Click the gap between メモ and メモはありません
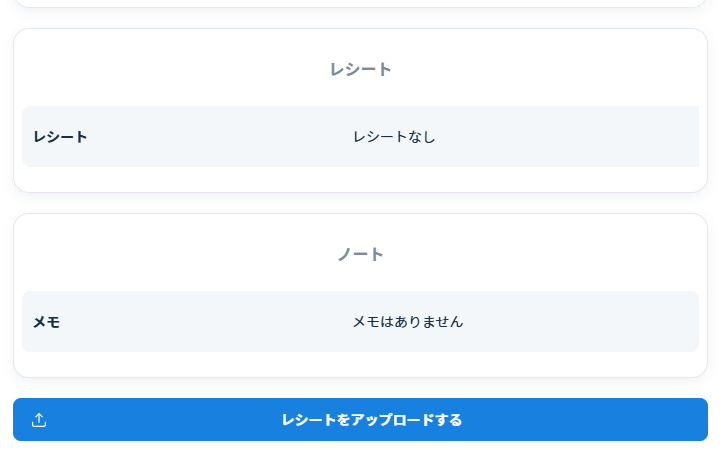The height and width of the screenshot is (450, 723). pos(200,322)
